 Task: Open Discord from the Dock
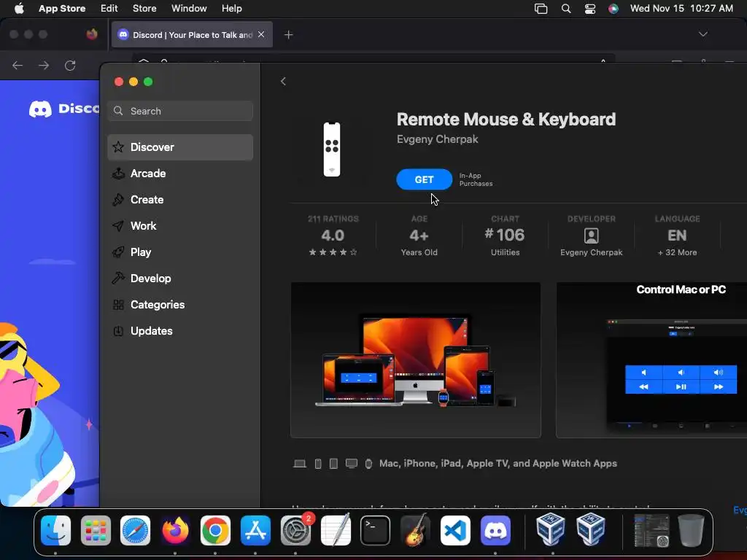coord(495,531)
